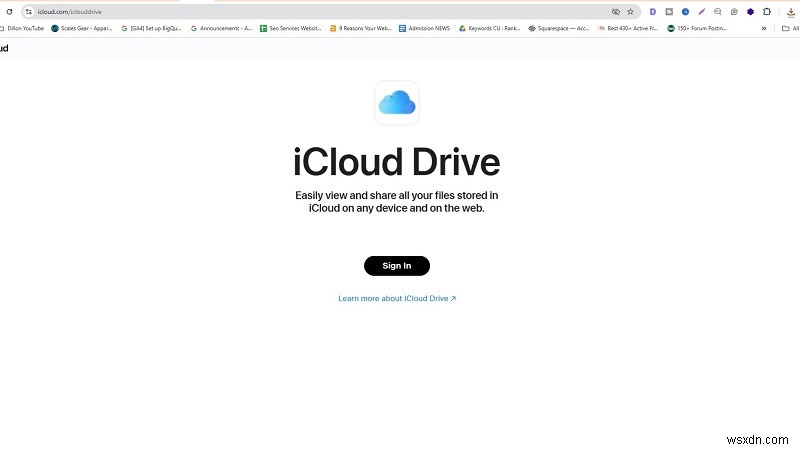Open site information icon in address bar
The width and height of the screenshot is (800, 450).
(x=29, y=12)
